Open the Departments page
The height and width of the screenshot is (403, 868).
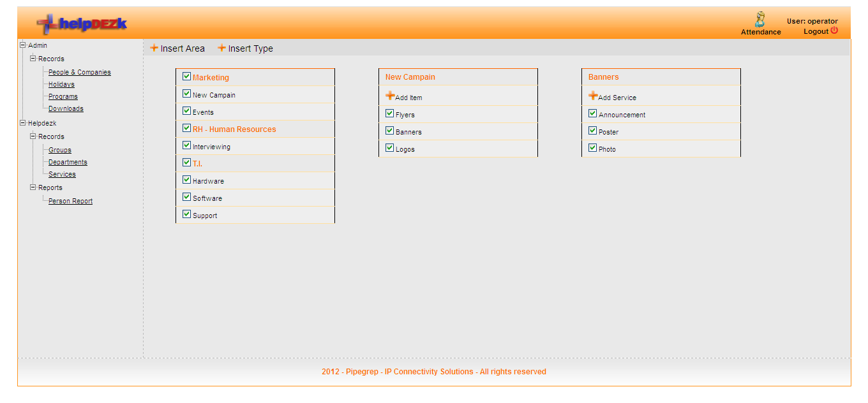coord(67,162)
